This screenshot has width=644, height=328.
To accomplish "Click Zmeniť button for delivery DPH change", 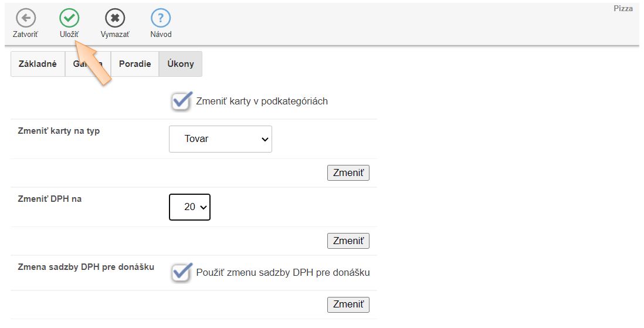I will (x=348, y=305).
